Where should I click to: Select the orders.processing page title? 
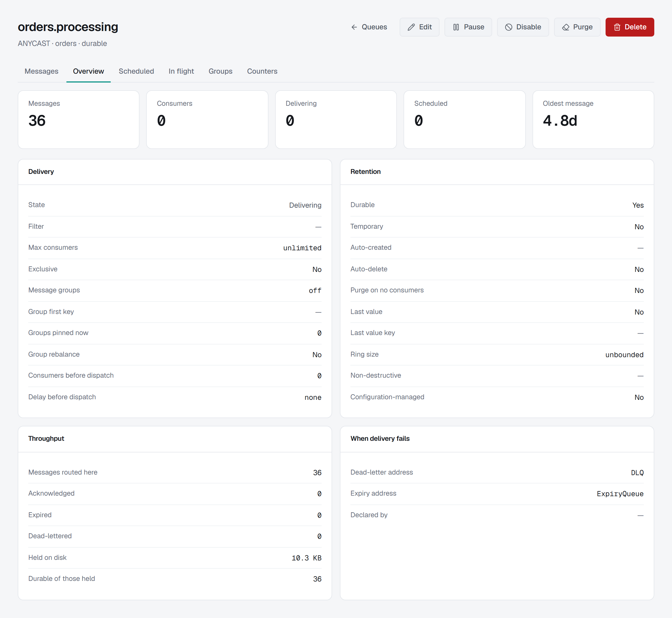68,27
